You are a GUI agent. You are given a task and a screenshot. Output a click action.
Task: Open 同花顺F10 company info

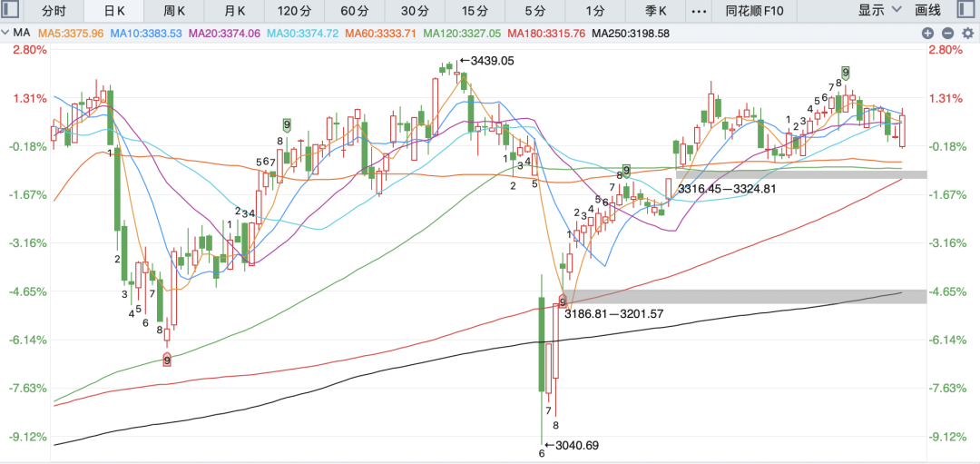(x=759, y=11)
